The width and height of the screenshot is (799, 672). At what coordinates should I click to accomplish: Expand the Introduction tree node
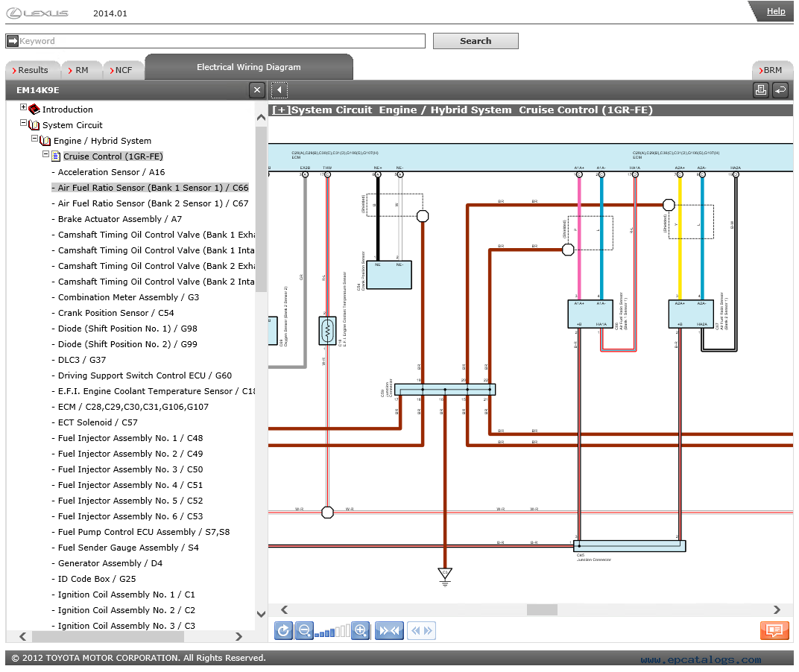(23, 107)
